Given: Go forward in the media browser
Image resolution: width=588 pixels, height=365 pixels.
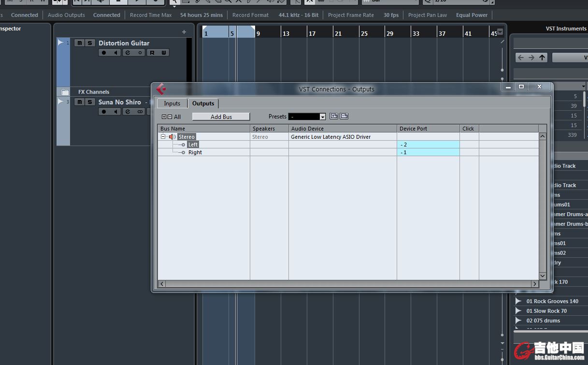Looking at the screenshot, I should pyautogui.click(x=531, y=58).
